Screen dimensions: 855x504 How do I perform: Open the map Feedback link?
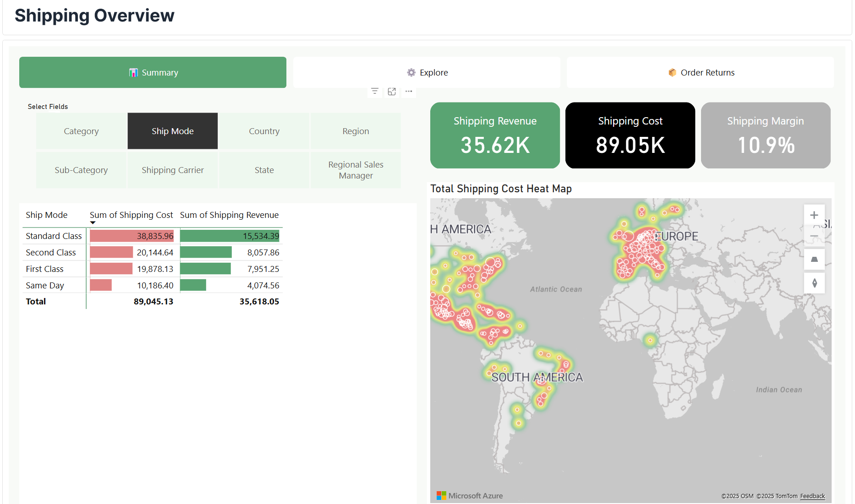tap(812, 496)
